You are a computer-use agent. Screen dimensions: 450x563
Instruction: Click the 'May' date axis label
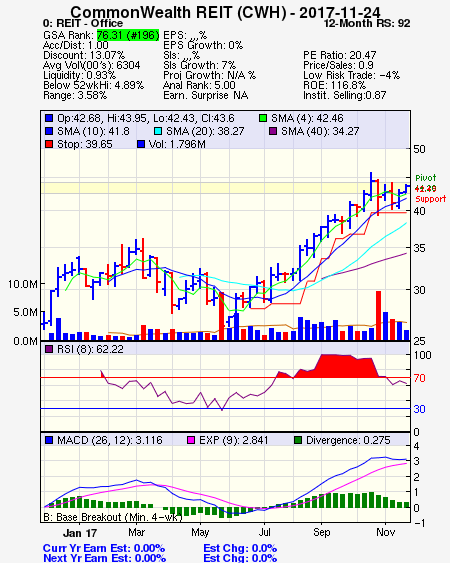tap(200, 532)
